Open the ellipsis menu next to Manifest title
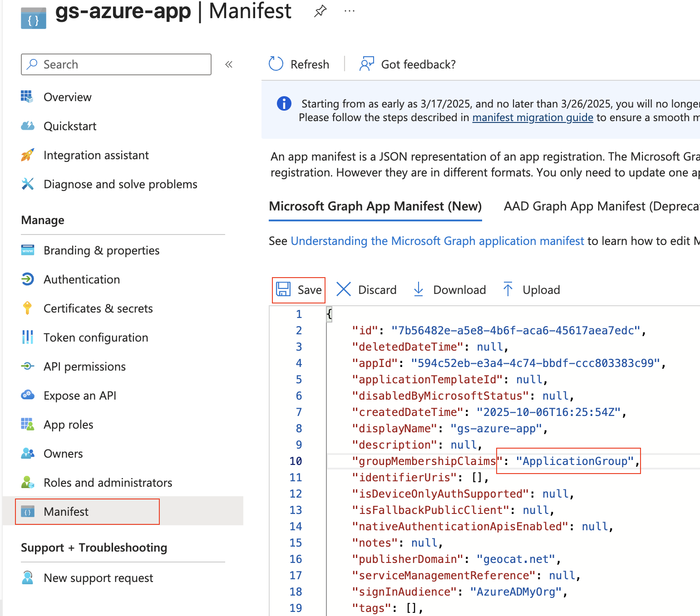The image size is (700, 616). [x=349, y=11]
